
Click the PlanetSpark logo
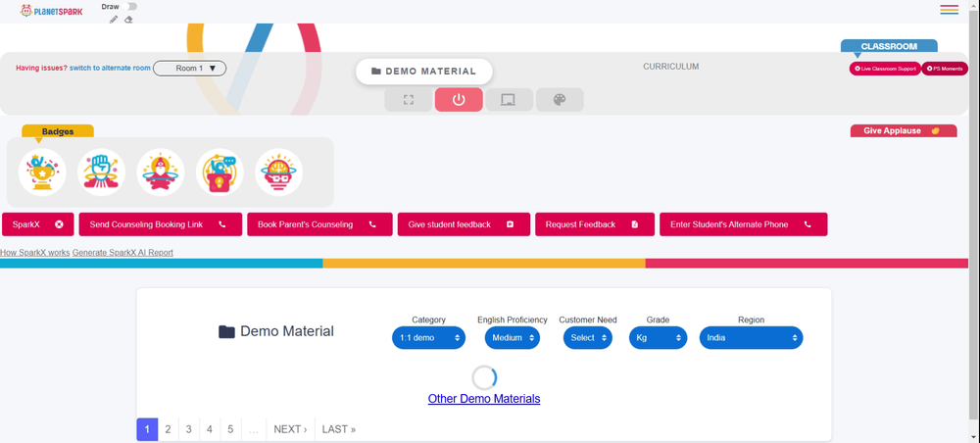tap(51, 11)
